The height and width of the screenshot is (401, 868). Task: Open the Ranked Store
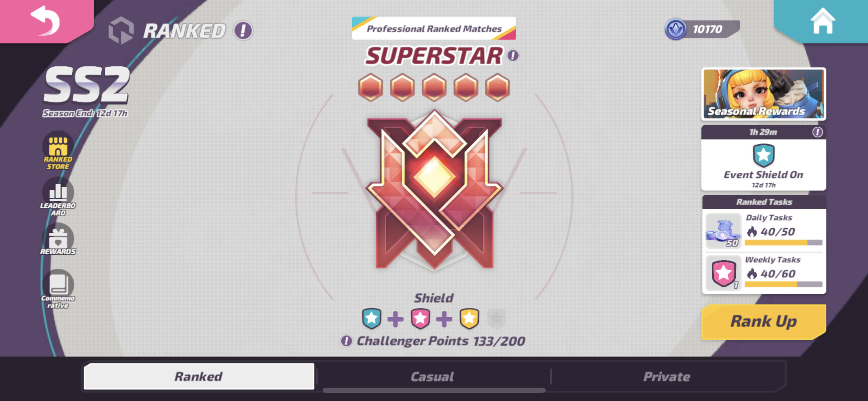pos(58,151)
